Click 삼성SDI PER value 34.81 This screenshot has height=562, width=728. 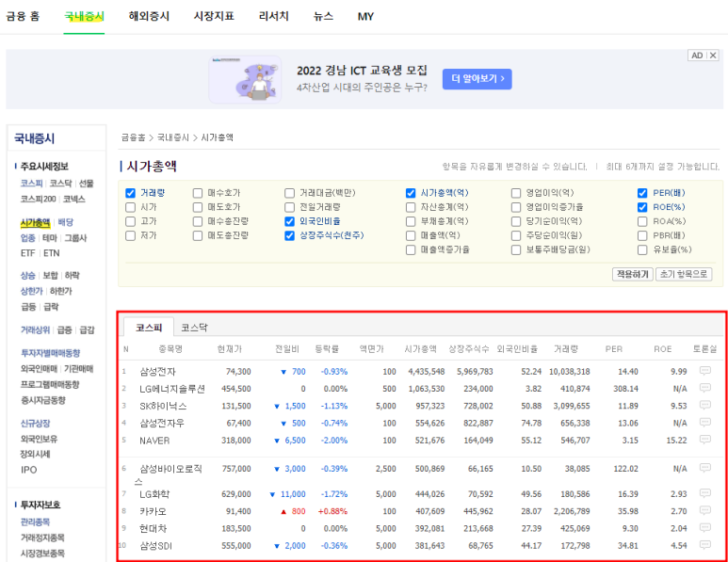(628, 546)
